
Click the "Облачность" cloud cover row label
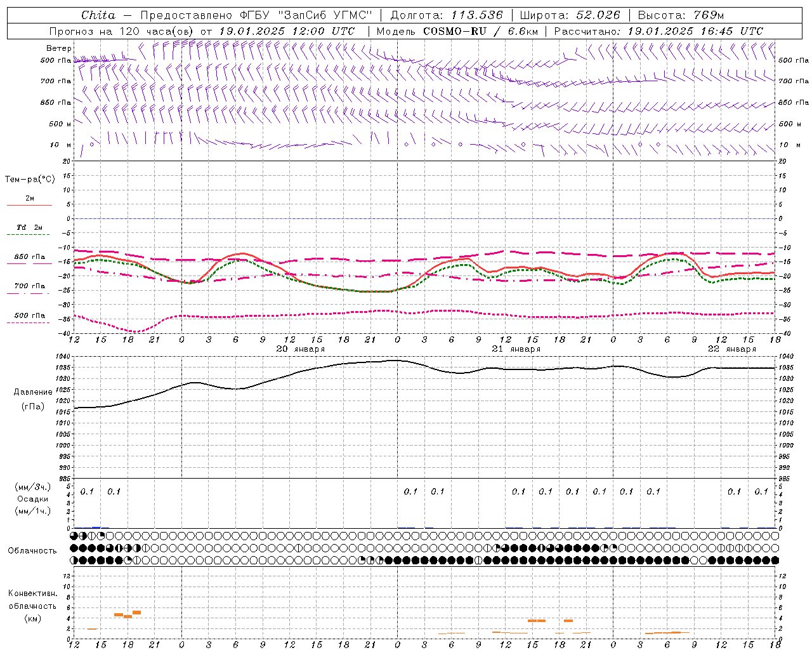32,550
